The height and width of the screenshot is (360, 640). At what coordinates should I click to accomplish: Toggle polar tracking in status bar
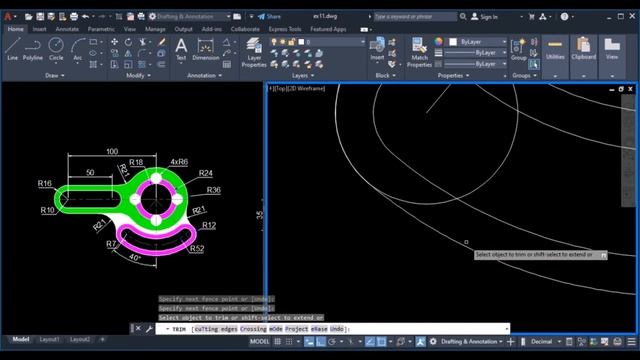[x=332, y=342]
